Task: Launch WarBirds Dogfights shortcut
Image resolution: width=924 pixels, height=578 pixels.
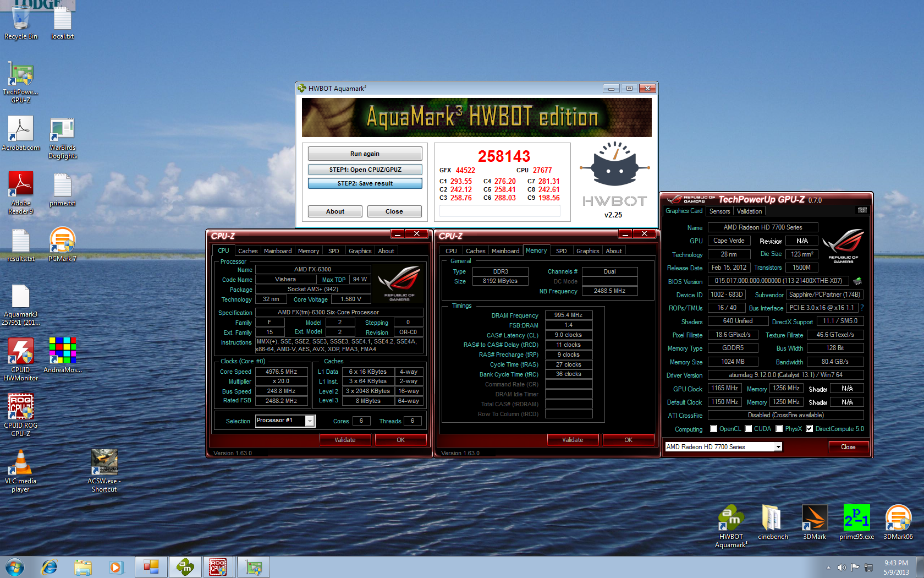Action: (x=62, y=138)
